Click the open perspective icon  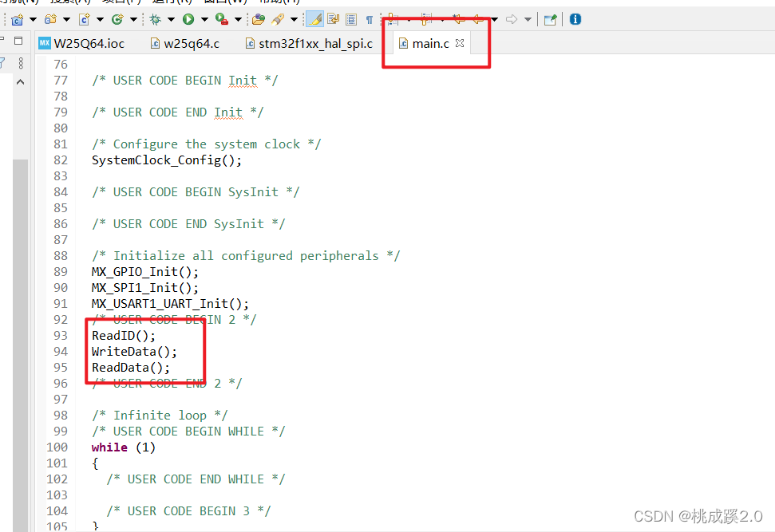tap(550, 20)
